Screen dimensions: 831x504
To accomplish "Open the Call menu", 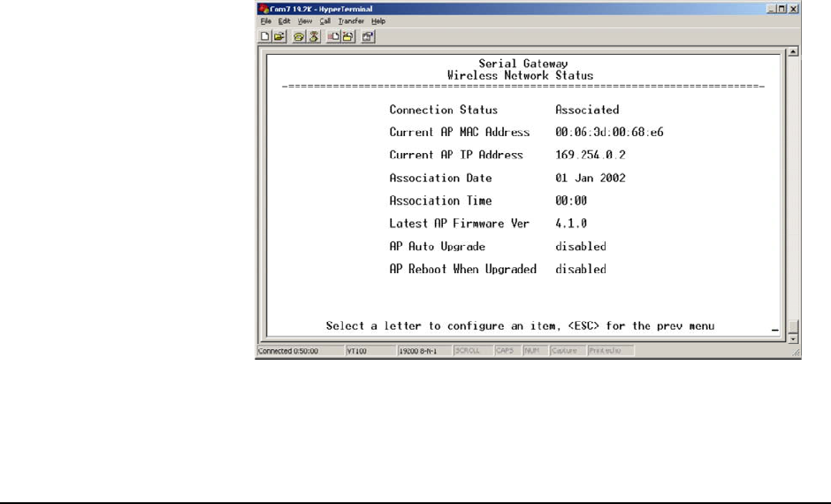I will tap(324, 21).
